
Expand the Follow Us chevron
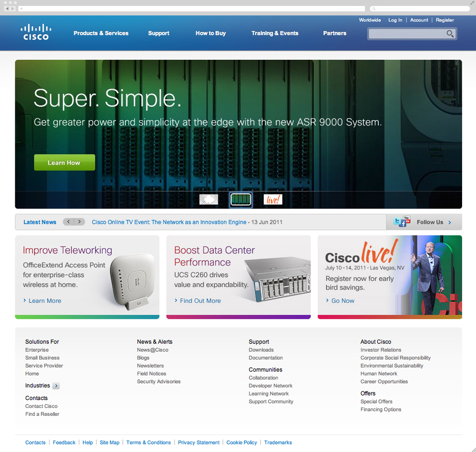(450, 223)
